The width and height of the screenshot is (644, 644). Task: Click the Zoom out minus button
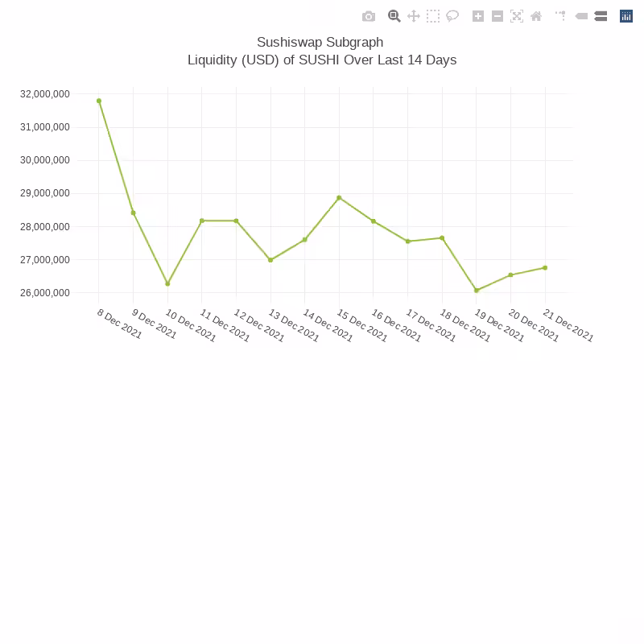click(497, 16)
